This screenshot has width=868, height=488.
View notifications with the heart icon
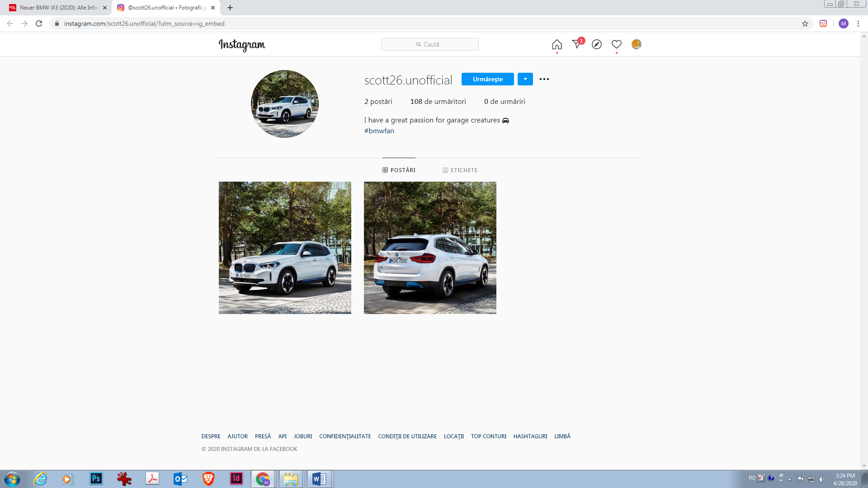coord(617,44)
